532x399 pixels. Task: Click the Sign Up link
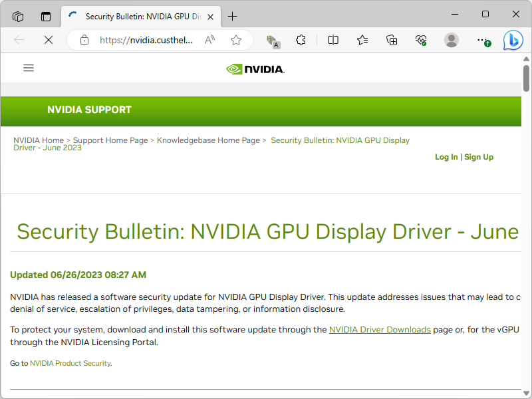click(x=479, y=157)
